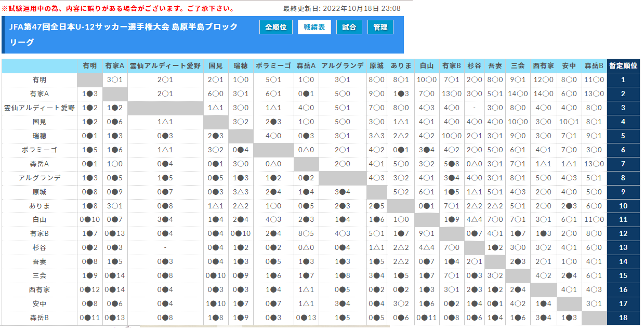Click the ボラミーゴ column header
Screen dimensions: 644x330
(x=273, y=66)
